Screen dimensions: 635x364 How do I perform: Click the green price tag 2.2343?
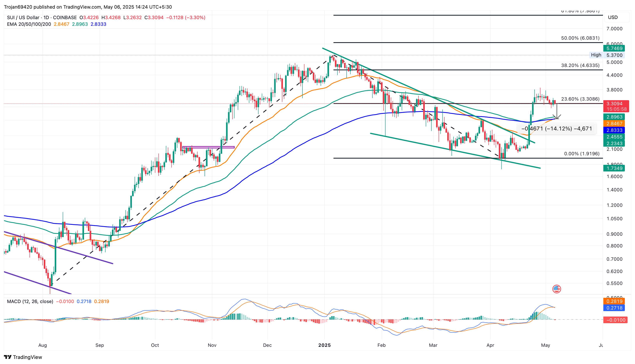614,143
